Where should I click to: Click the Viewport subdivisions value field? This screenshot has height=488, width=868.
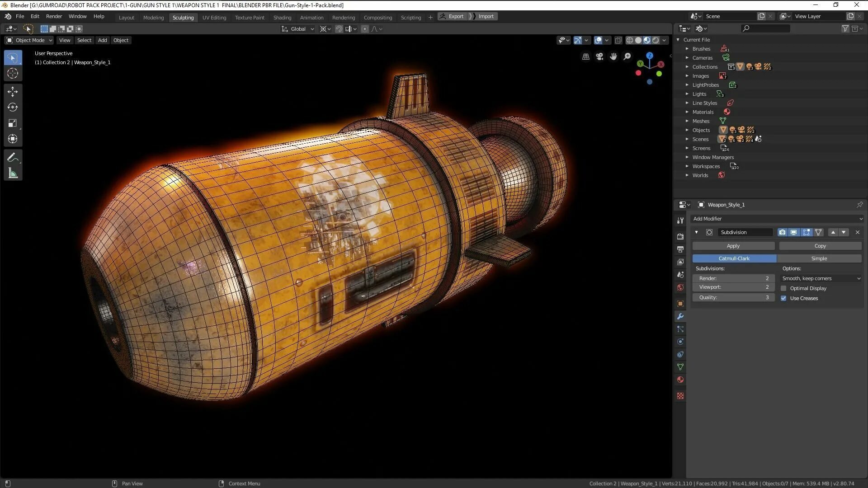pyautogui.click(x=733, y=287)
